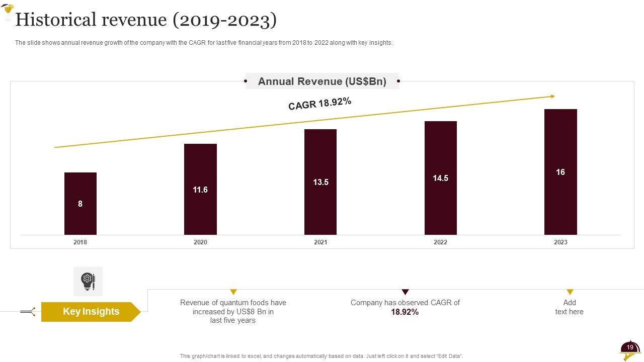Select the slide subtitle description text
Viewport: 644px width, 362px height.
click(x=204, y=43)
